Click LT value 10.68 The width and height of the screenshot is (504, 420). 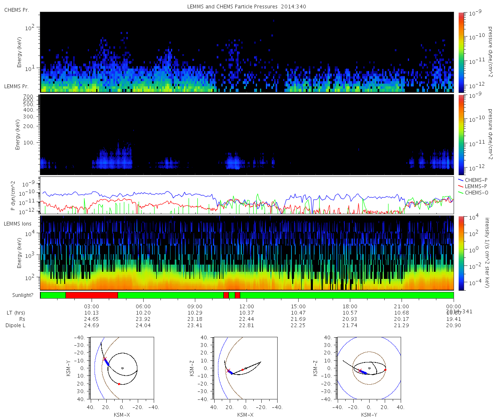(x=402, y=313)
